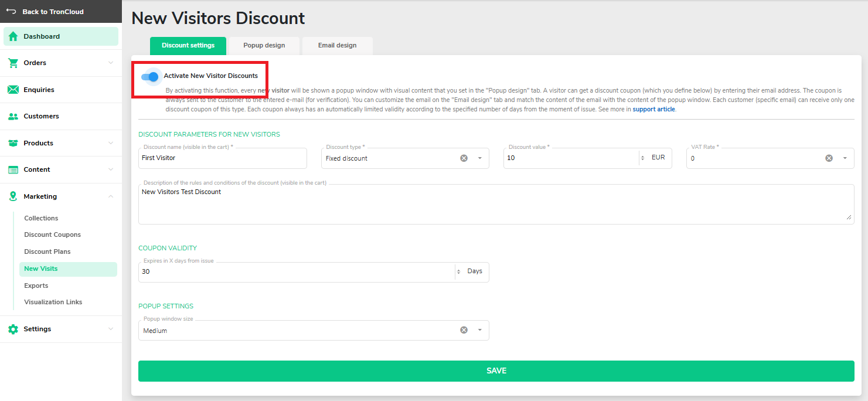Open Discount Plans under Marketing

(47, 252)
